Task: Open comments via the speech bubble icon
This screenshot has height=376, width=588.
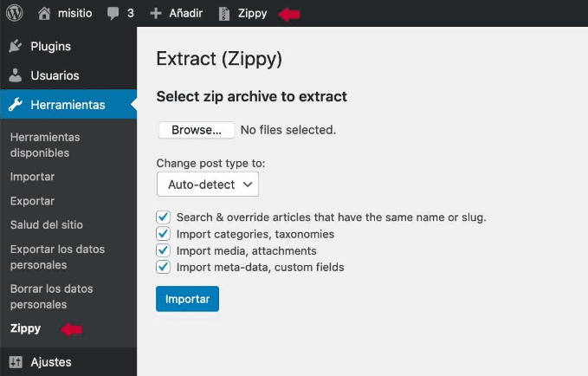Action: pos(113,14)
